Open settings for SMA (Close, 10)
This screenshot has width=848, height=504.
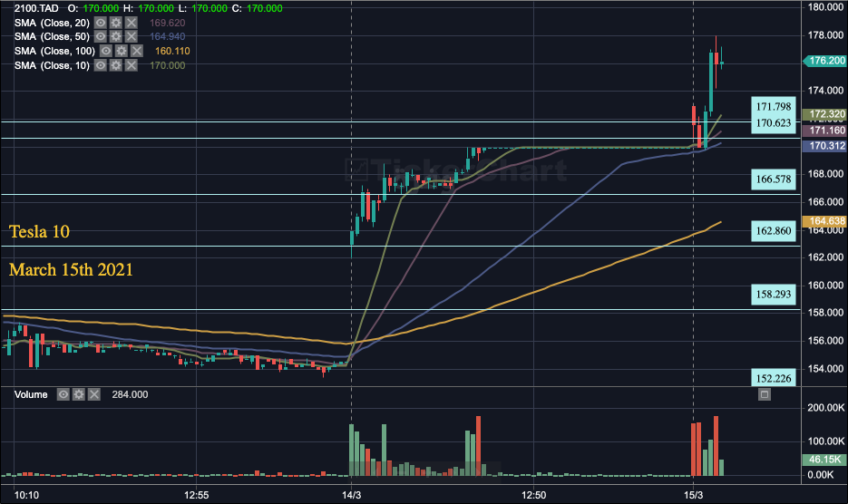click(x=116, y=65)
